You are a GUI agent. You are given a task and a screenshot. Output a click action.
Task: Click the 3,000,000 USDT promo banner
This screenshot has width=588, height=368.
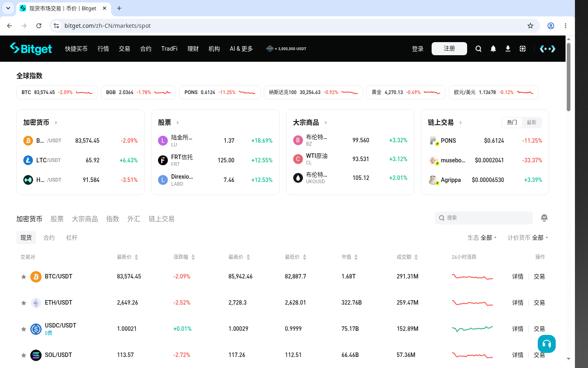point(286,49)
